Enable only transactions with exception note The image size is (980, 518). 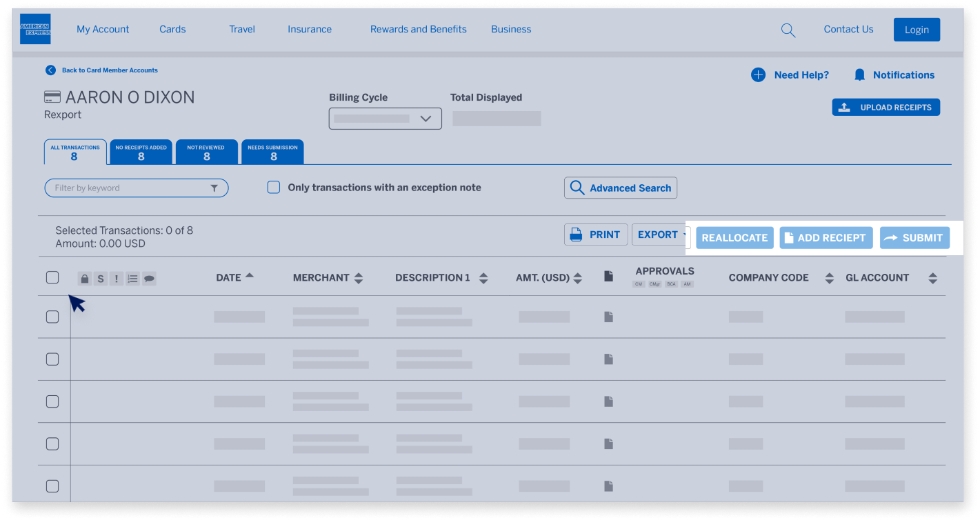tap(274, 188)
